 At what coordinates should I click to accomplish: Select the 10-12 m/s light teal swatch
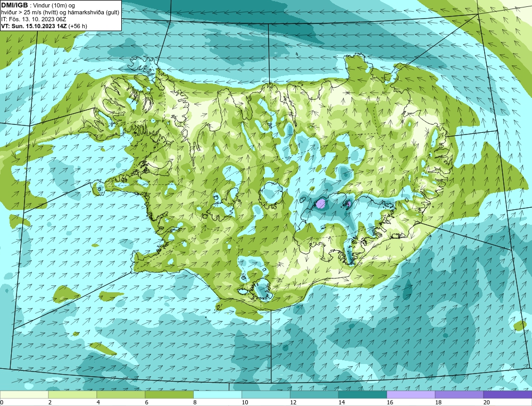(266, 395)
